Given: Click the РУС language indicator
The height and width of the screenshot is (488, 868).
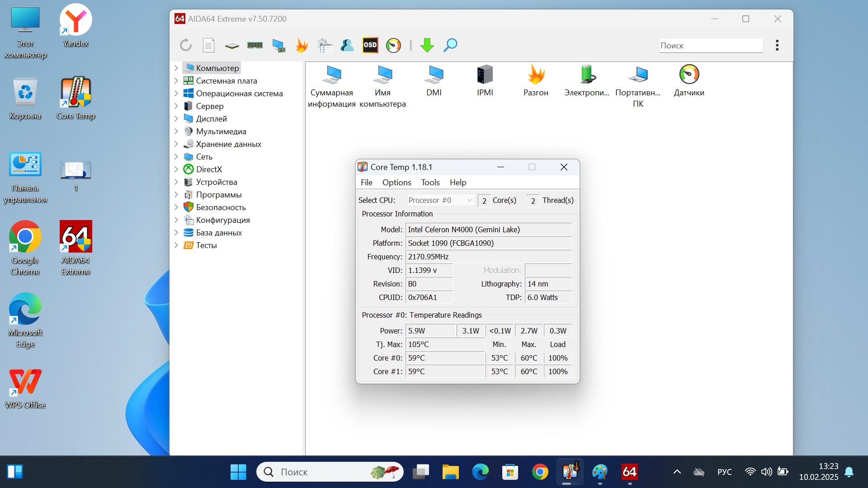Looking at the screenshot, I should [724, 472].
